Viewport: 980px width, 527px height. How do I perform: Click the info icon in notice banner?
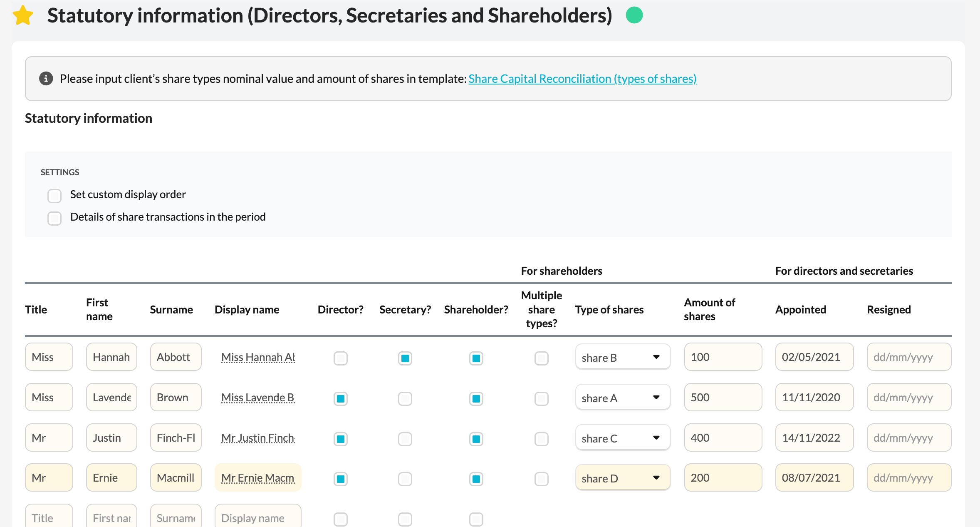(x=46, y=79)
